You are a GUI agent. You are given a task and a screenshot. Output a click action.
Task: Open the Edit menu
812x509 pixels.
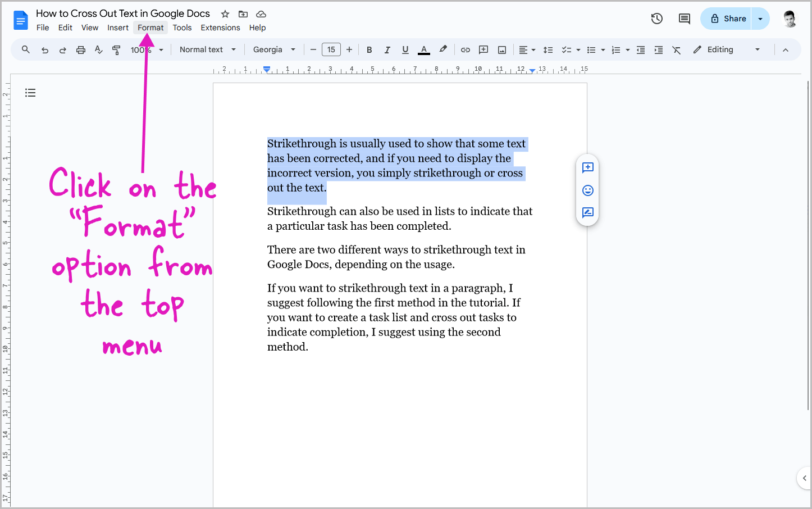coord(65,28)
